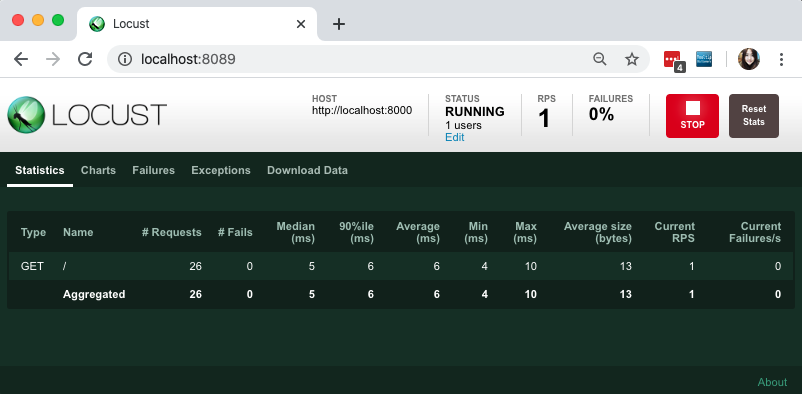The height and width of the screenshot is (394, 802).
Task: Sort by the Average (ms) column header
Action: click(418, 232)
